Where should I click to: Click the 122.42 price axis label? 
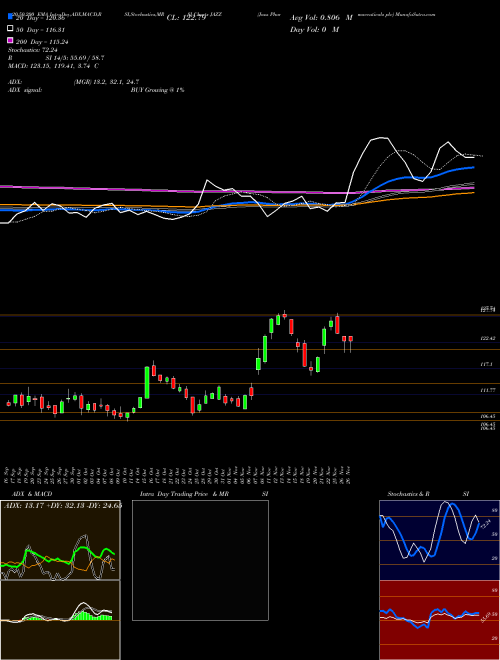click(x=488, y=338)
